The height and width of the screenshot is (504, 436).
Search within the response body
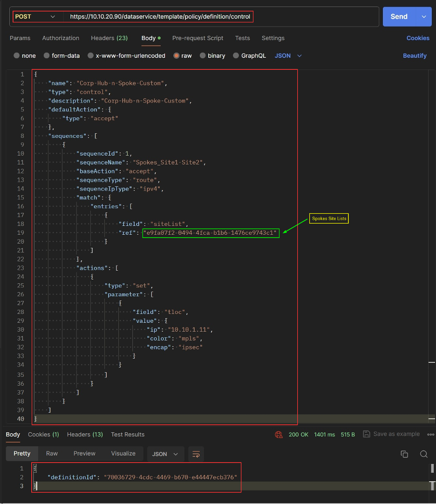424,454
